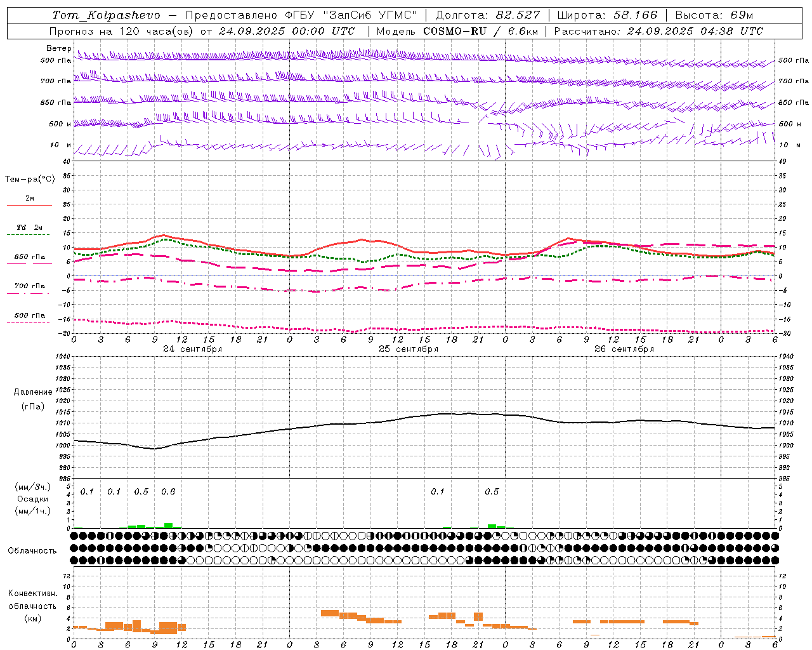The height and width of the screenshot is (650, 812).
Task: Click the 'Широта: 58.166' header value
Action: [x=608, y=15]
